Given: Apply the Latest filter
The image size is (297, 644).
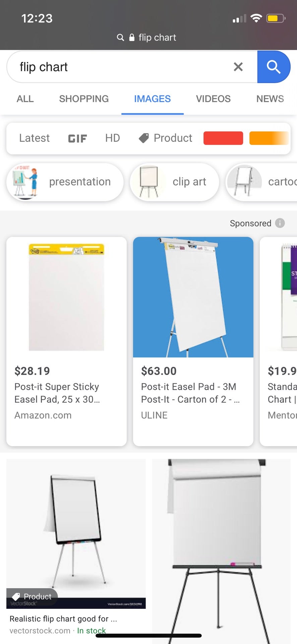Looking at the screenshot, I should pos(34,138).
